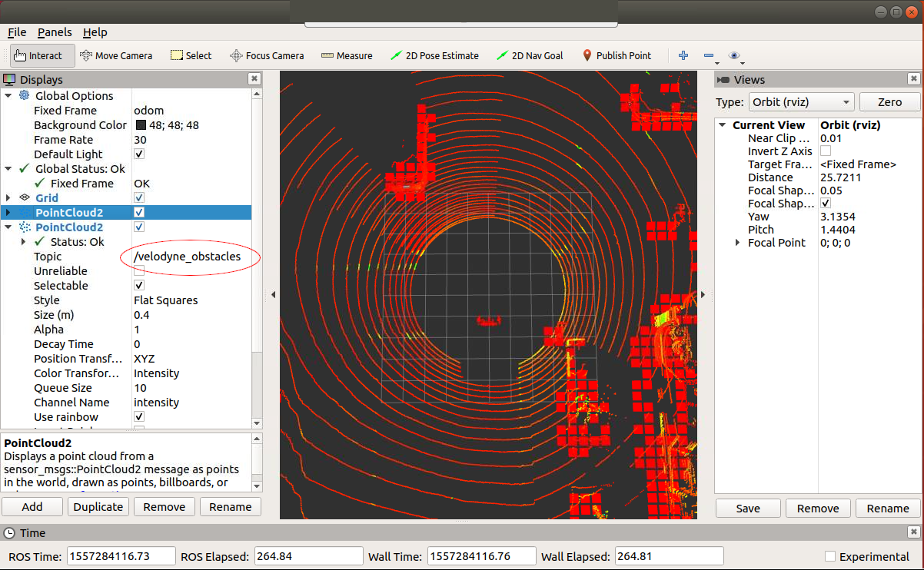Click the Background Color swatch

pos(141,124)
